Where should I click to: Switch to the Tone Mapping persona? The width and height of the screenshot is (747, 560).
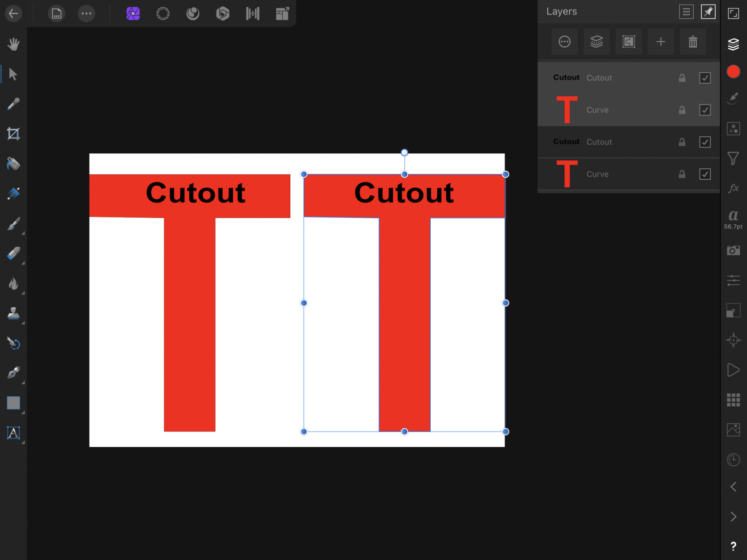(252, 13)
